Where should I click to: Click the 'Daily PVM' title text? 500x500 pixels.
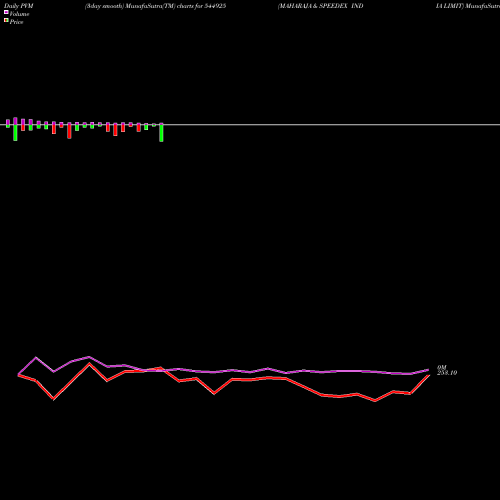pyautogui.click(x=19, y=6)
